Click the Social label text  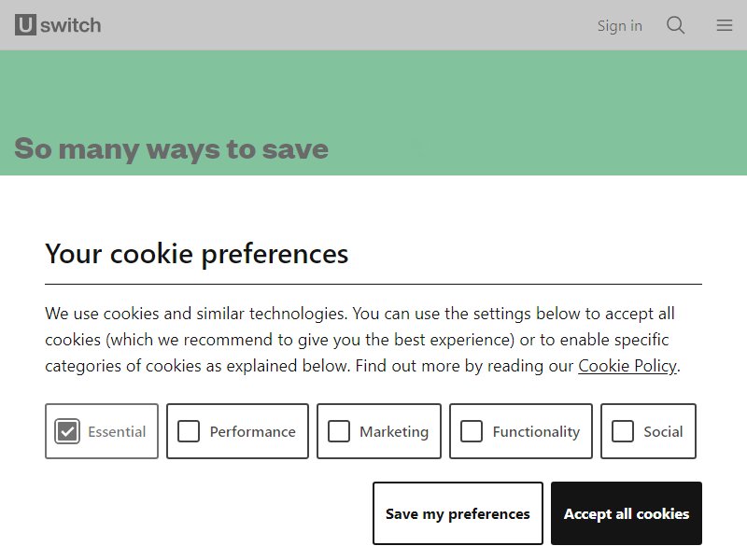pyautogui.click(x=663, y=431)
